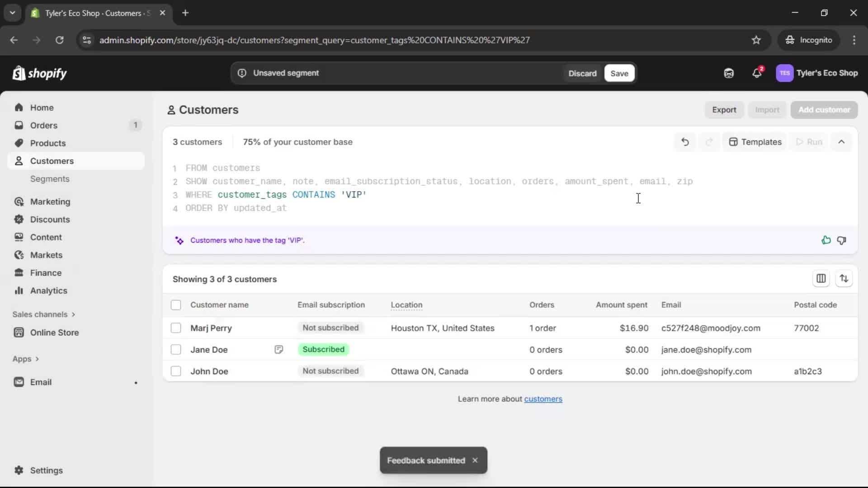Go to Analytics in sidebar
This screenshot has height=488, width=868.
[48, 291]
